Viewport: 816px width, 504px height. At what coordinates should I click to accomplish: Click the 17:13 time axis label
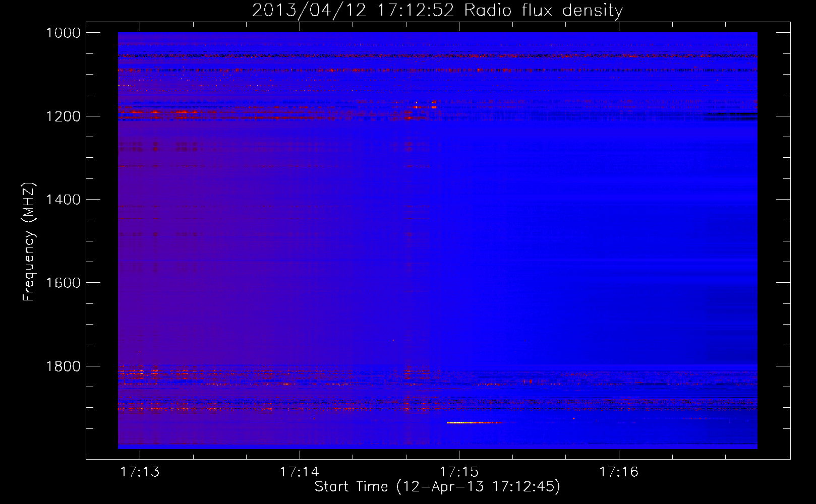pos(140,472)
